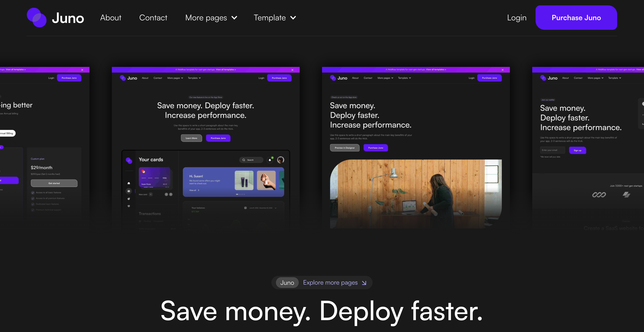Click the Juno logo in the main header
The width and height of the screenshot is (644, 332).
point(55,17)
